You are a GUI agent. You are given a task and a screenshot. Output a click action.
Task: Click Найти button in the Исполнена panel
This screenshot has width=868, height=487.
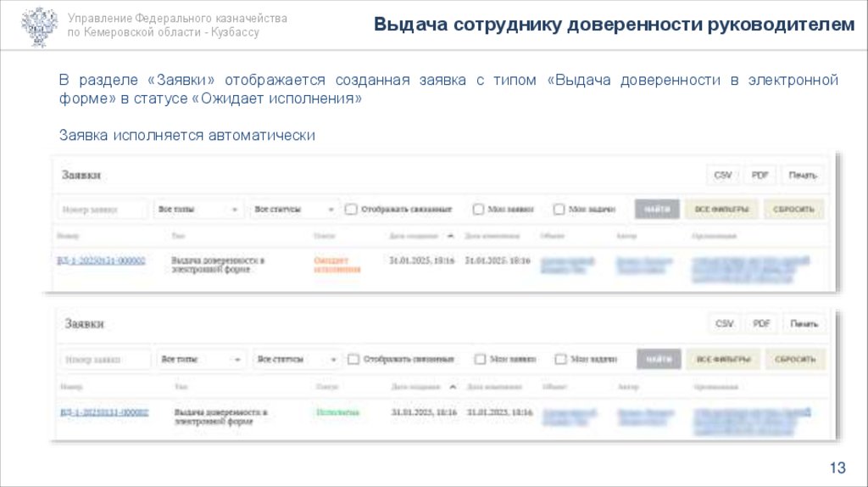click(x=659, y=359)
